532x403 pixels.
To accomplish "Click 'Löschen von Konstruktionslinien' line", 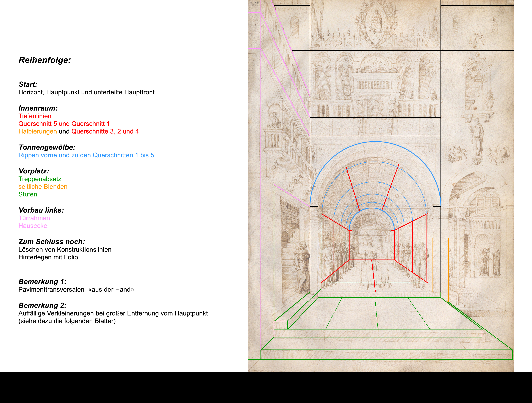I will pyautogui.click(x=65, y=250).
